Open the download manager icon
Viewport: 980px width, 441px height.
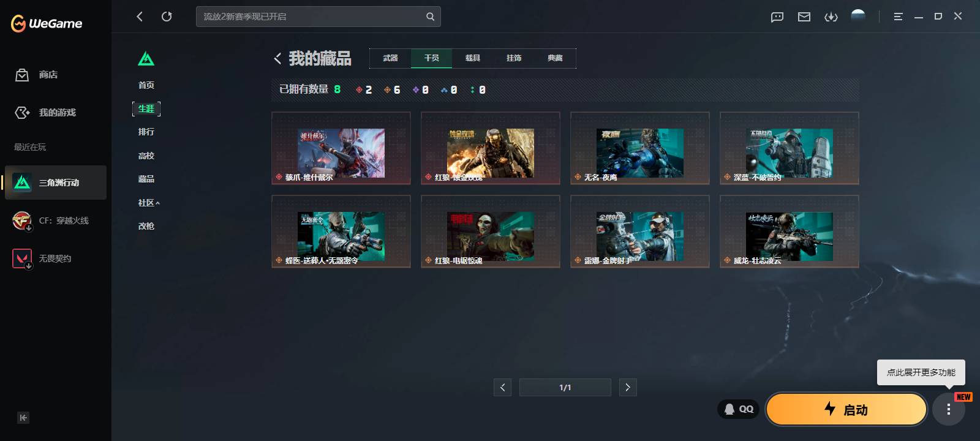831,17
